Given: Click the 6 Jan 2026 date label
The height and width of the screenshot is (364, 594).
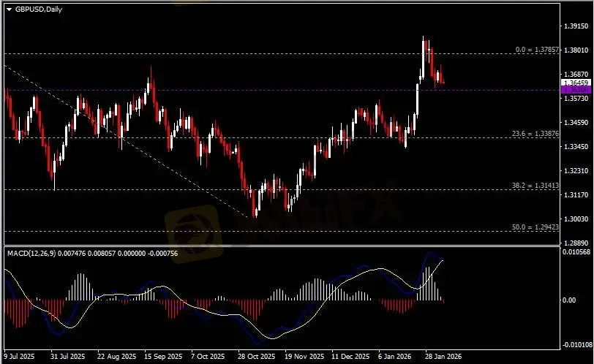Looking at the screenshot, I should click(395, 357).
